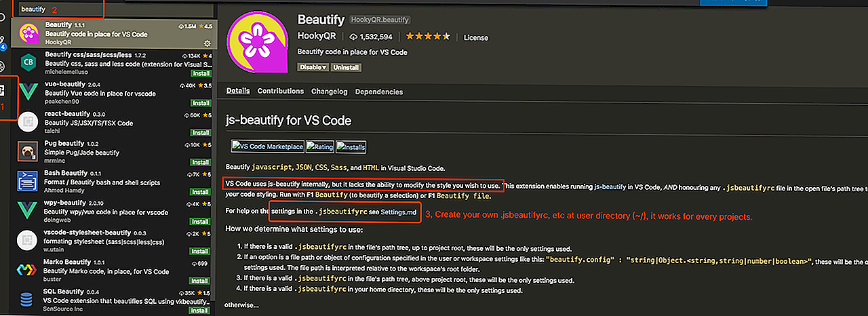Screen dimensions: 868x316
Task: Open Source Control icon with badge
Action: tap(2, 42)
